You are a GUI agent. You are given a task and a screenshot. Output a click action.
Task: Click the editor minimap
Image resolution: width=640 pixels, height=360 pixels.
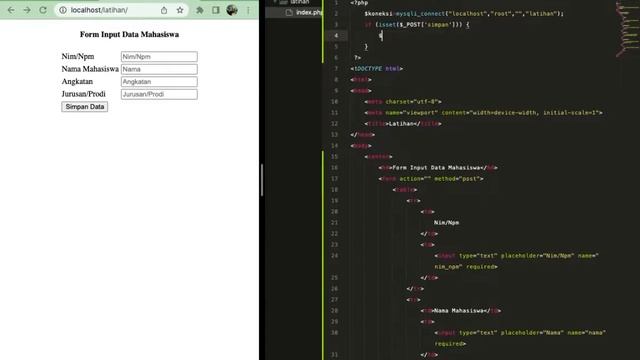[627, 30]
